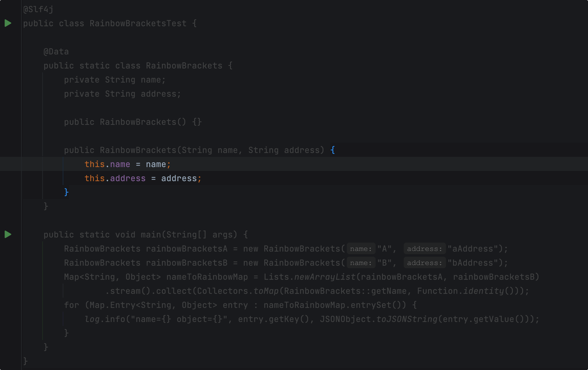Place cursor on this.address assignment
Viewport: 588px width, 370px height.
click(142, 178)
